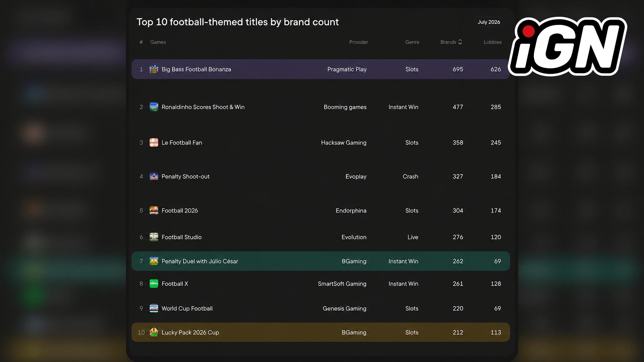Click the 327 brands value
Viewport: 644px width, 362px height.
coord(458,176)
